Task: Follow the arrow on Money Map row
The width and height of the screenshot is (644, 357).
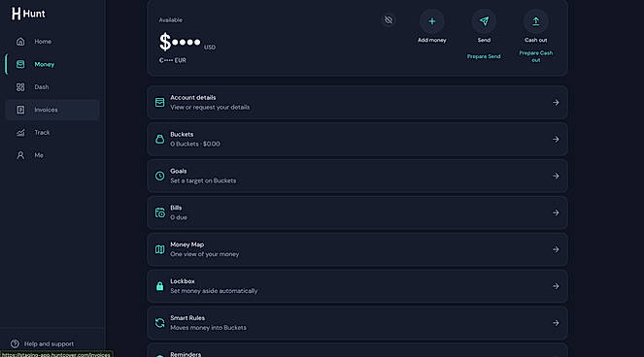Action: [556, 249]
